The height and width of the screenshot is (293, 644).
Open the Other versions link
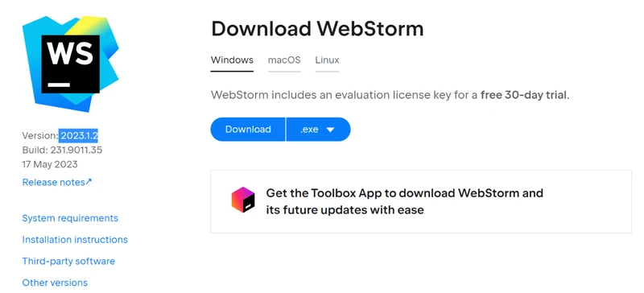(x=55, y=283)
